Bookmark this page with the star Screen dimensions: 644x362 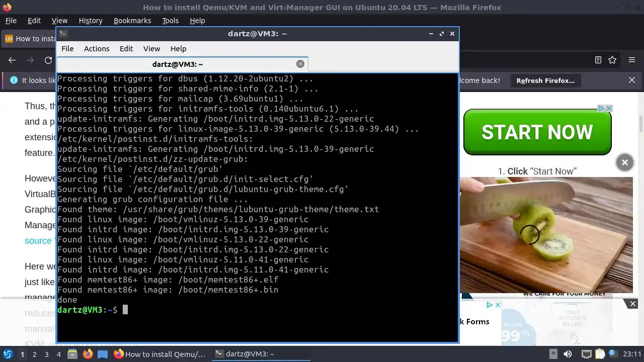pyautogui.click(x=612, y=60)
